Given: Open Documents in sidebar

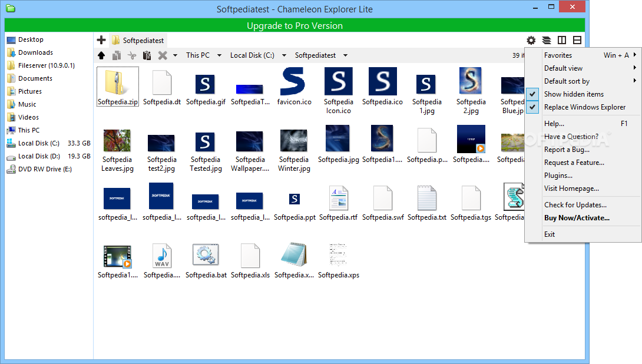Looking at the screenshot, I should tap(29, 78).
